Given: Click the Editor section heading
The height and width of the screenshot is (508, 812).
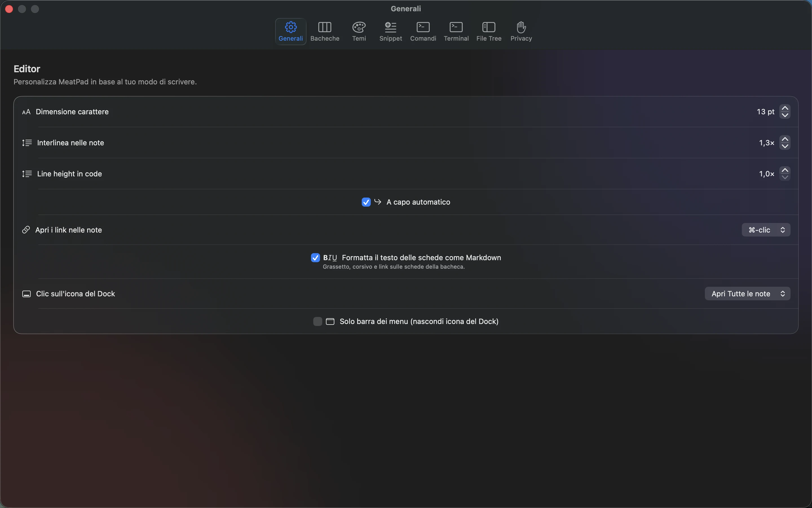Looking at the screenshot, I should tap(27, 69).
